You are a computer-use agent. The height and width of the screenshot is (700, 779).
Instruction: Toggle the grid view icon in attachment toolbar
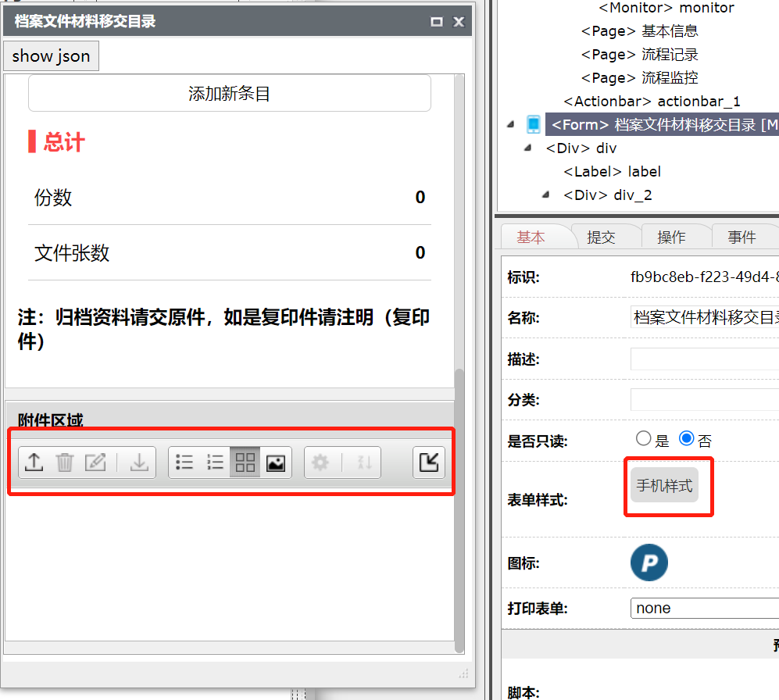click(245, 462)
